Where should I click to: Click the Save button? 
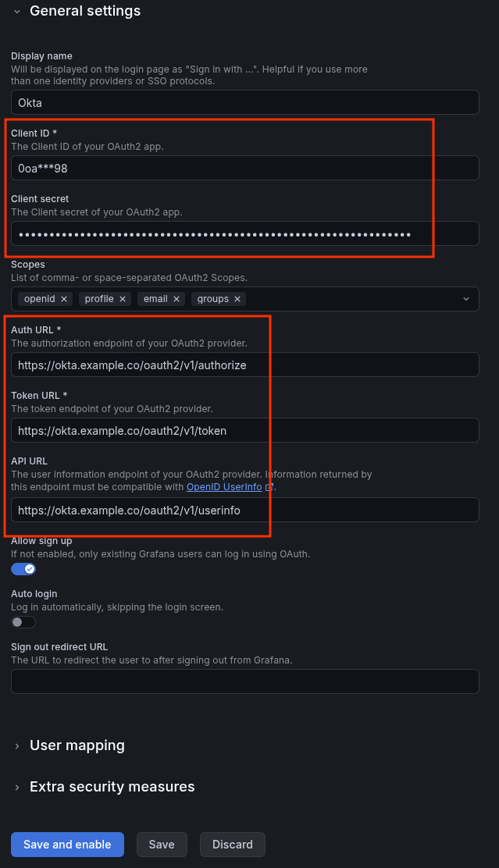point(162,845)
